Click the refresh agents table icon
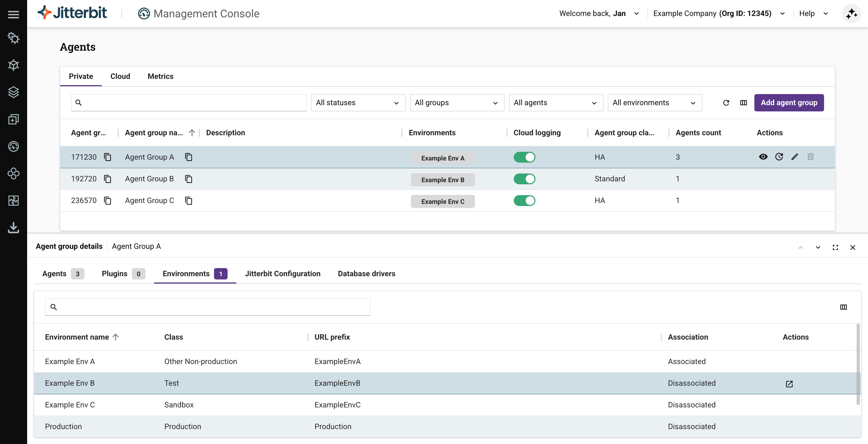868x444 pixels. point(726,103)
